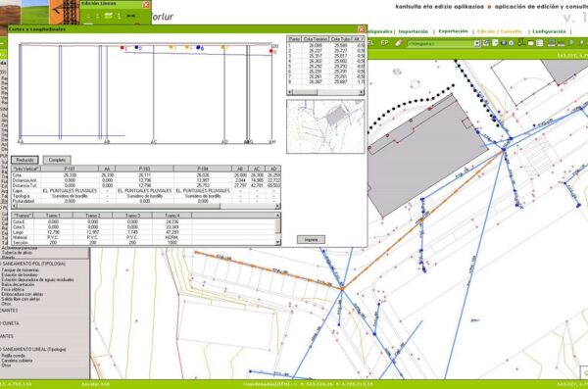Click the double arrow icon in Edición Líneas
This screenshot has height=389, width=588.
[x=131, y=16]
